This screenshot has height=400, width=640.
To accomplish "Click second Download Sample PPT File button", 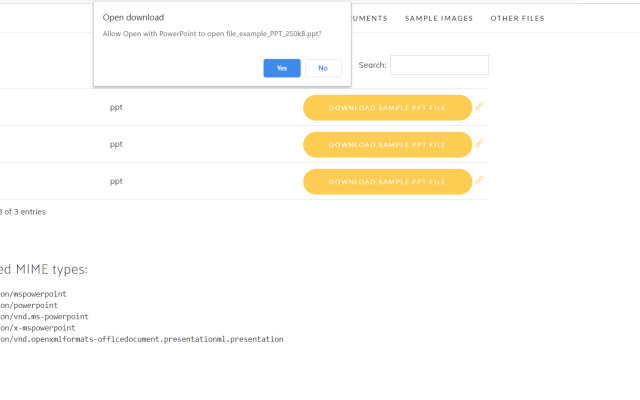I will tap(387, 144).
